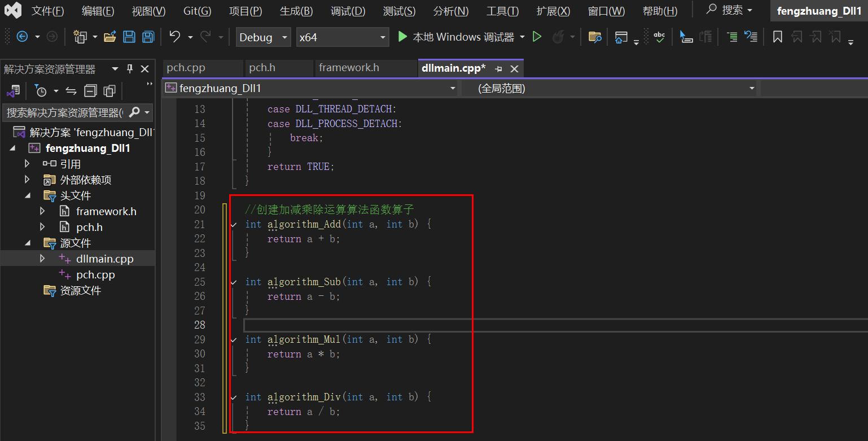Close the dllmain.cpp tab
The height and width of the screenshot is (441, 868).
click(x=514, y=69)
